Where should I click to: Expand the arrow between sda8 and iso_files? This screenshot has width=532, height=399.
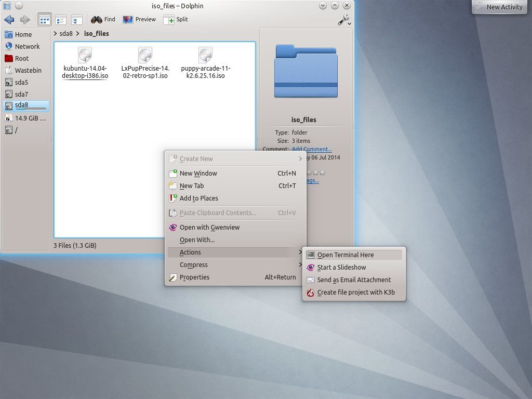point(78,33)
